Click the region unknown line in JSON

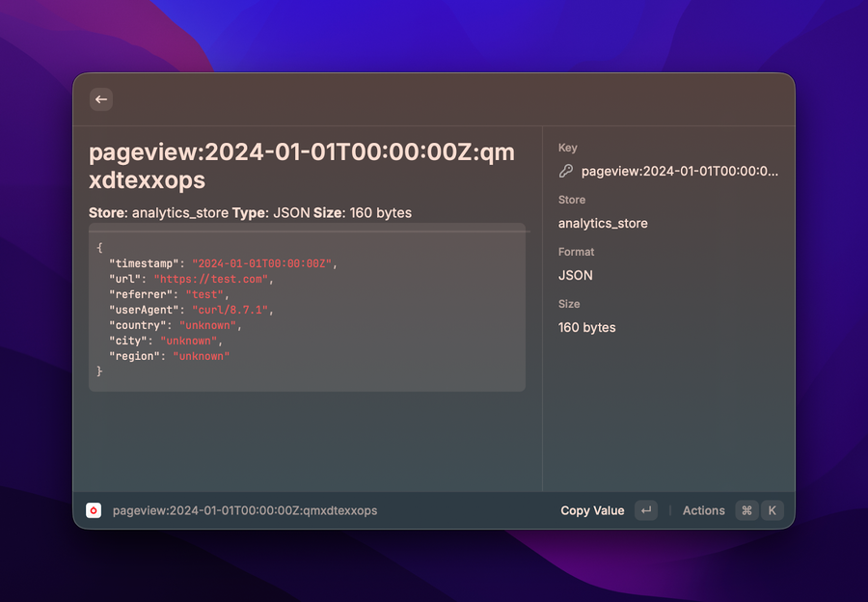[170, 356]
